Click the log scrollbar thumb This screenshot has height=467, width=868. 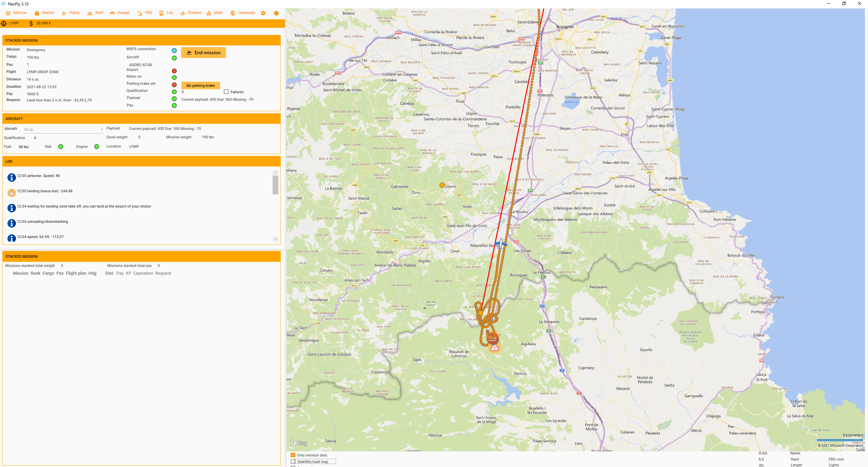click(x=275, y=185)
